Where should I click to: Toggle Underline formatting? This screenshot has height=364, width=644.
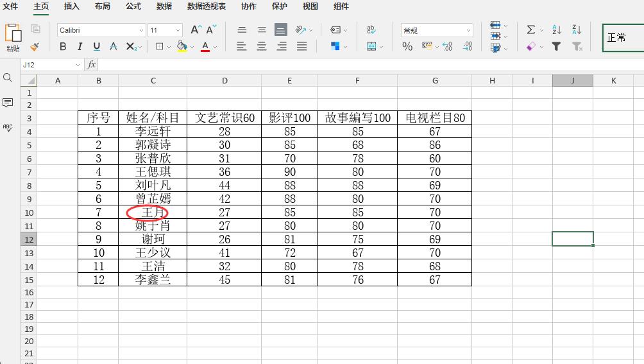tap(96, 46)
